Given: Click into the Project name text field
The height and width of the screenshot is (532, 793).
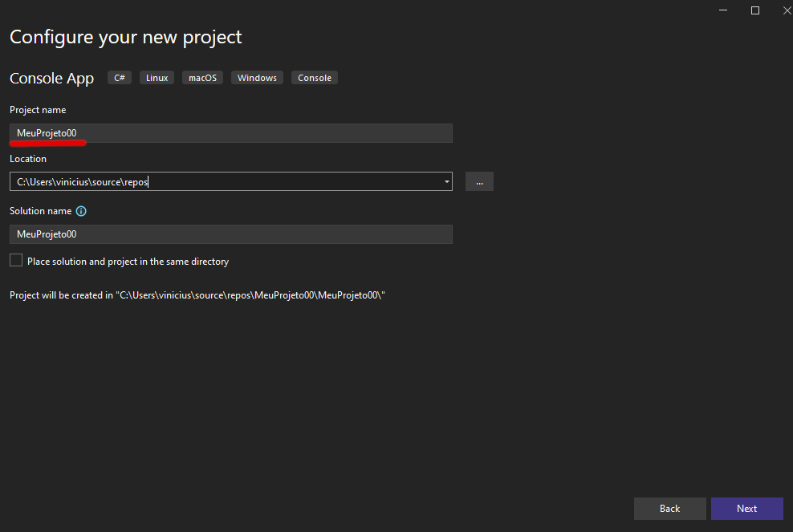Looking at the screenshot, I should point(231,133).
